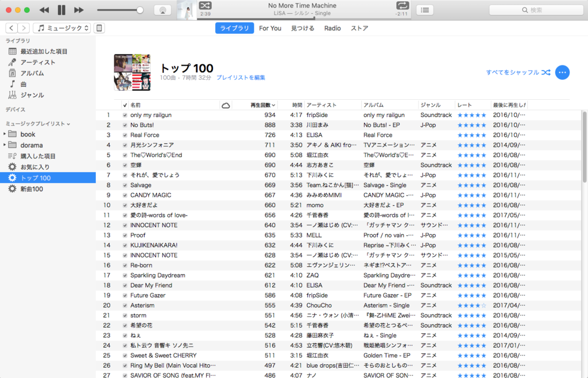
Task: Open the device button next to media picker
Action: [99, 28]
